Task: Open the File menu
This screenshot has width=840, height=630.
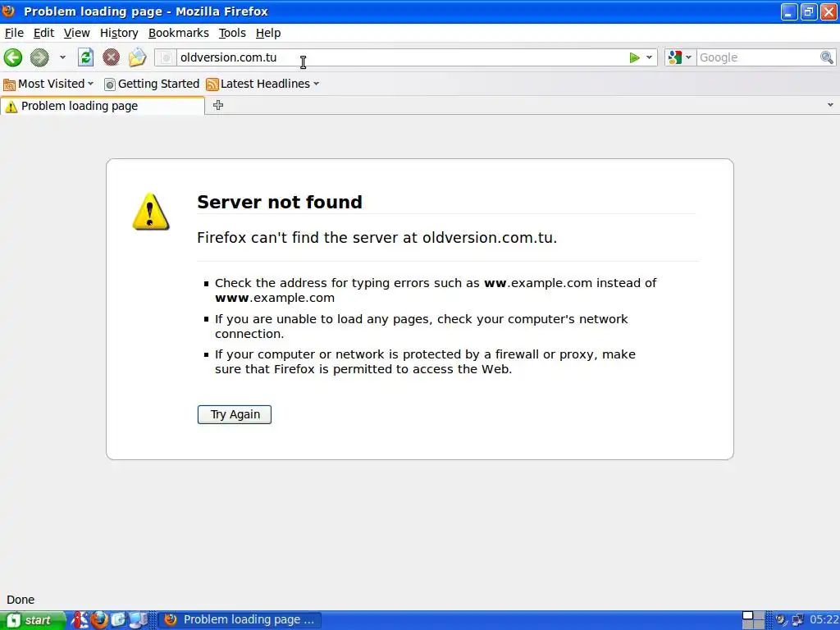Action: coord(14,33)
